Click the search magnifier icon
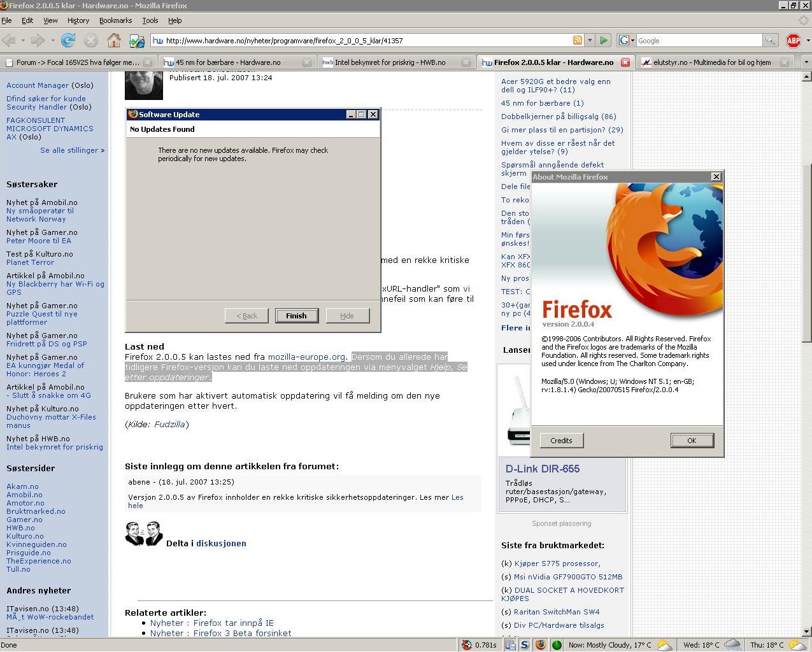This screenshot has height=652, width=812. pyautogui.click(x=771, y=40)
